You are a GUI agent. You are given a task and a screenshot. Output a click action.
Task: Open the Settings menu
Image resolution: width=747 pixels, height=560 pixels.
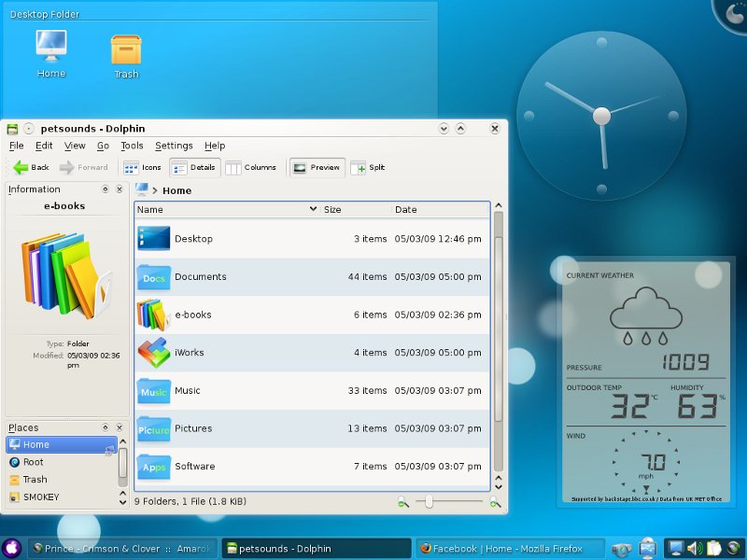click(174, 146)
